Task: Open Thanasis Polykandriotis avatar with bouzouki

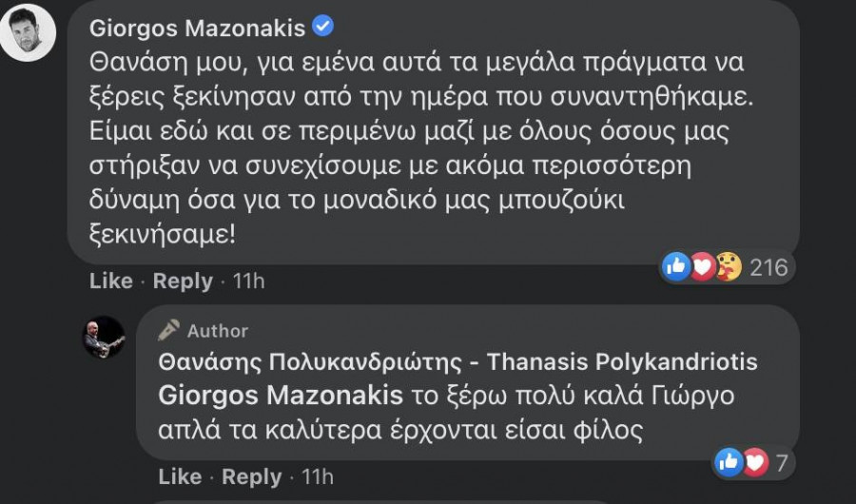Action: point(103,337)
